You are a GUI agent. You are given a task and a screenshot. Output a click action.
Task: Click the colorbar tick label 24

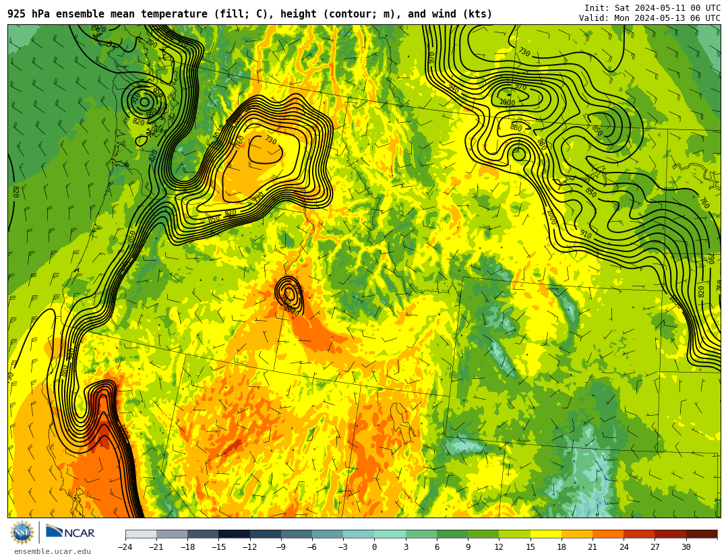[624, 547]
